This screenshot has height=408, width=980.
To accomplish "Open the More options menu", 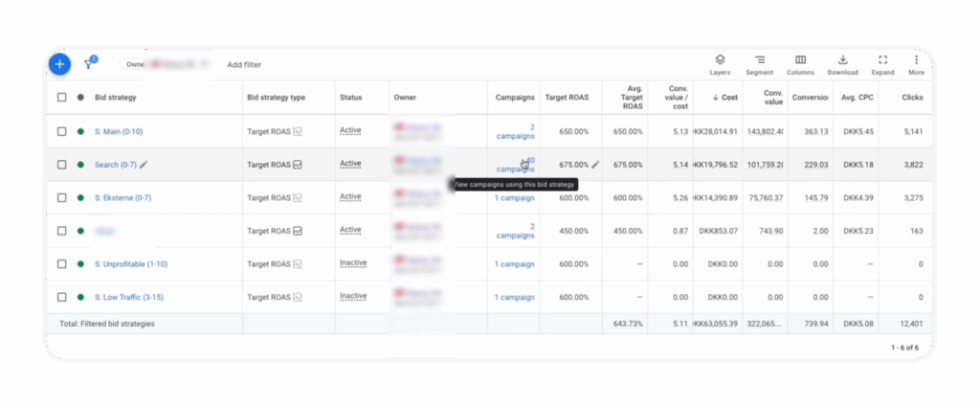I will 916,63.
